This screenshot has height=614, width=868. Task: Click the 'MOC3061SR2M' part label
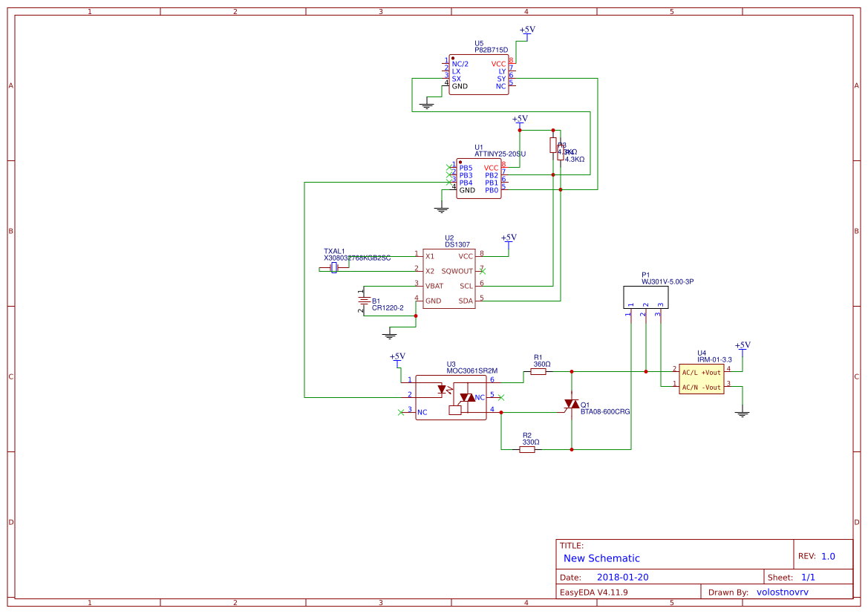pyautogui.click(x=472, y=371)
